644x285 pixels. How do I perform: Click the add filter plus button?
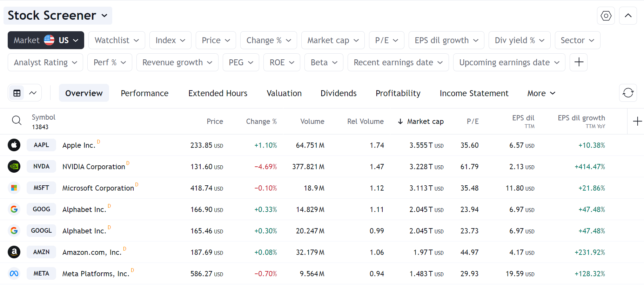click(x=578, y=62)
